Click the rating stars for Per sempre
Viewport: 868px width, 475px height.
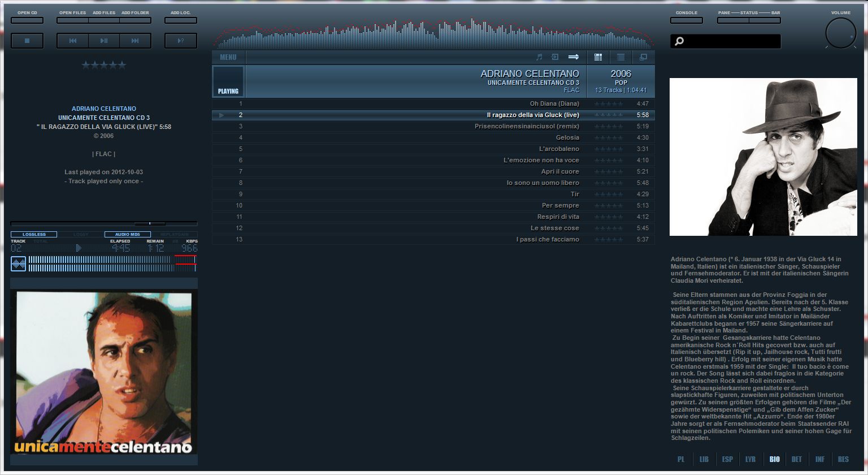609,206
